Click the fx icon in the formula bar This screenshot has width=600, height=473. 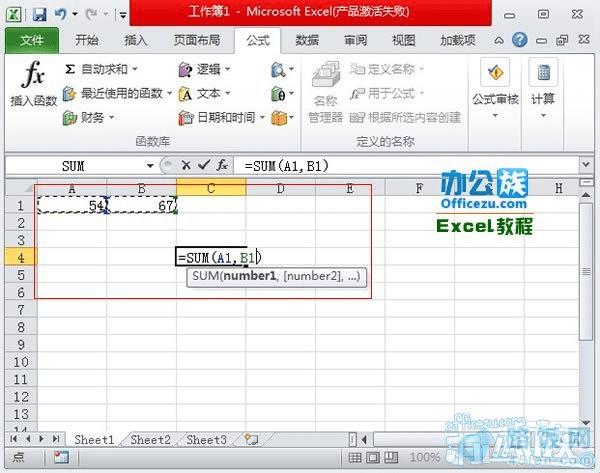222,165
